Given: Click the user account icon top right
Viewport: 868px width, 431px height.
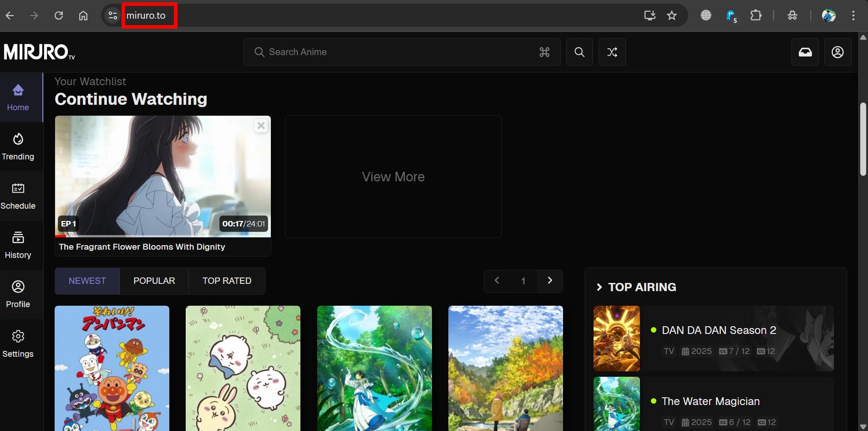Looking at the screenshot, I should point(838,52).
